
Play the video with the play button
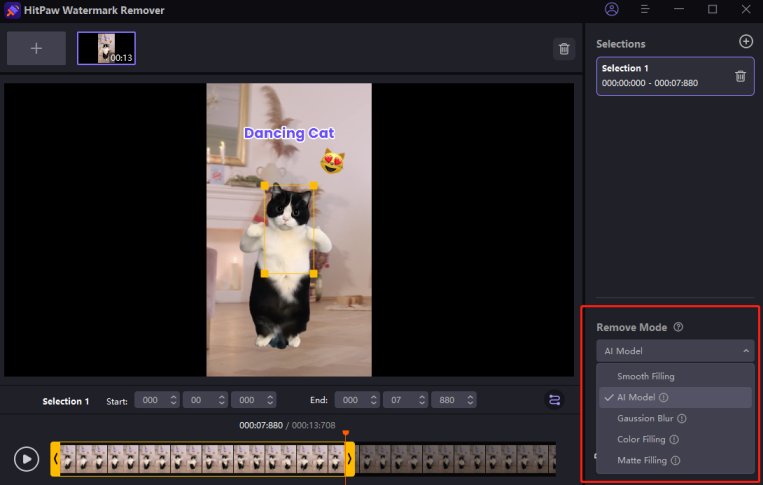coord(26,459)
